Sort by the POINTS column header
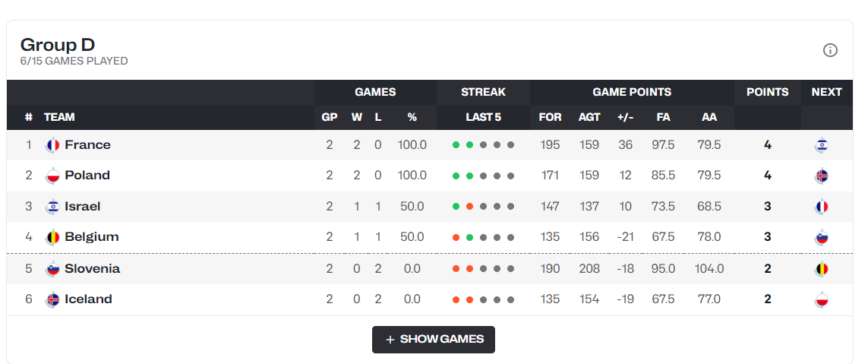This screenshot has height=364, width=868. (x=767, y=92)
